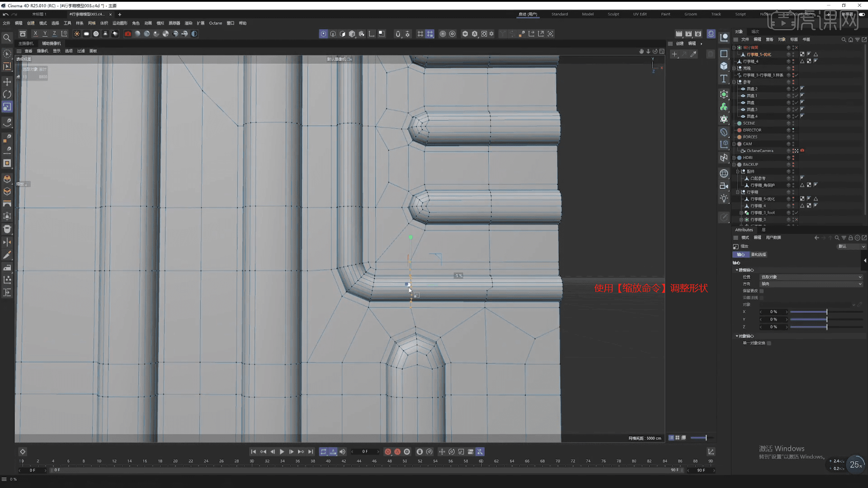Click the current frame 0 F field
Image resolution: width=868 pixels, height=488 pixels.
[x=365, y=452]
